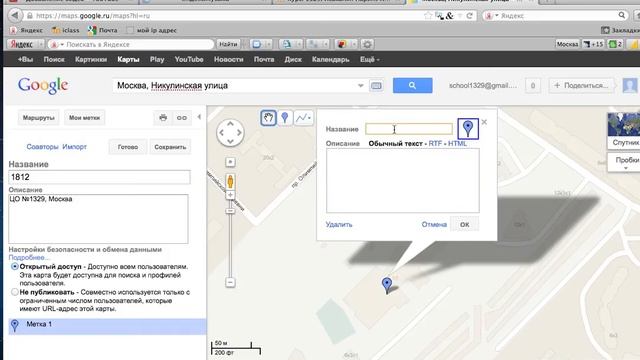Switch description to HTML format
The height and width of the screenshot is (360, 640).
pos(457,143)
